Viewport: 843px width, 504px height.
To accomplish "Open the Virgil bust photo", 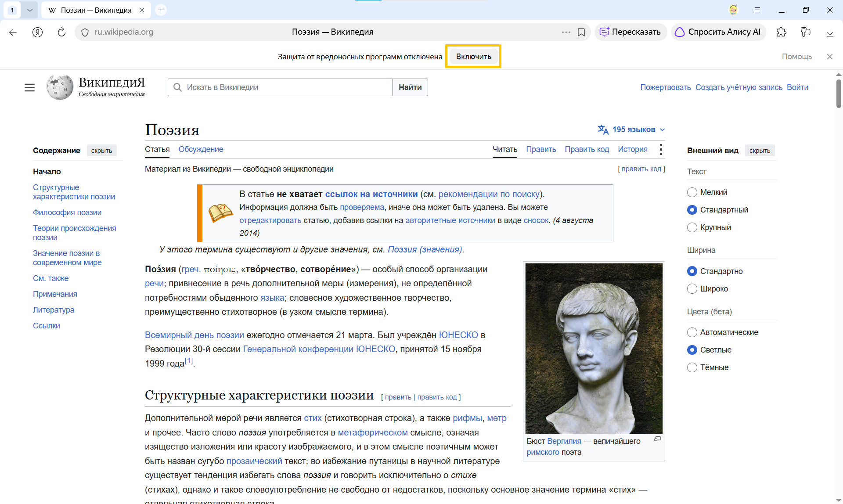I will tap(594, 349).
